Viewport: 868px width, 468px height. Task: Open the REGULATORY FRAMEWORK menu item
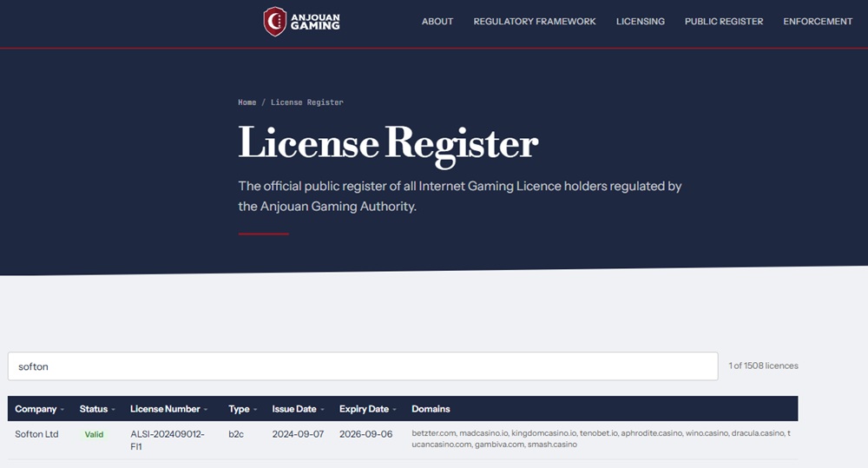[534, 22]
